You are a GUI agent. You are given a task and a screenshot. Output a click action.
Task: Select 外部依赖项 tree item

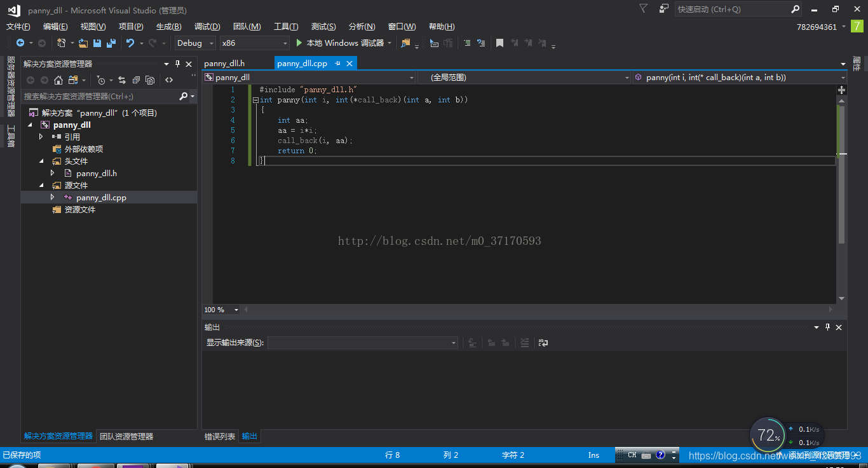click(x=84, y=149)
